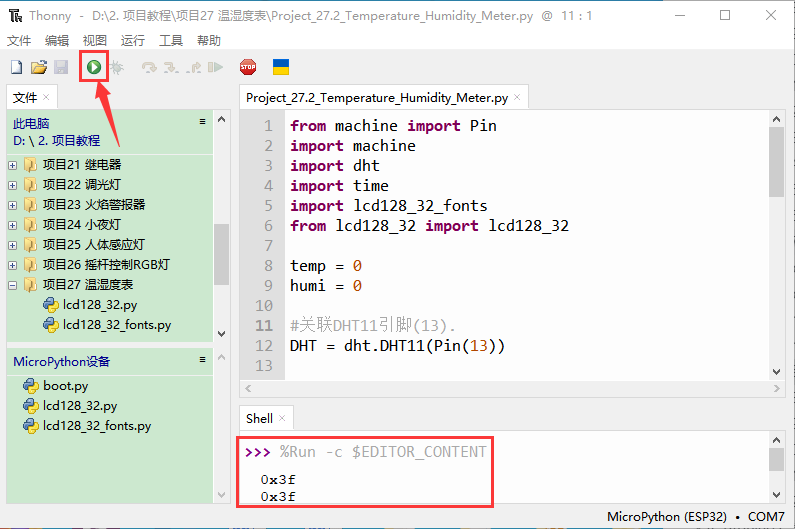Click the Ukraine flag icon

click(x=281, y=67)
